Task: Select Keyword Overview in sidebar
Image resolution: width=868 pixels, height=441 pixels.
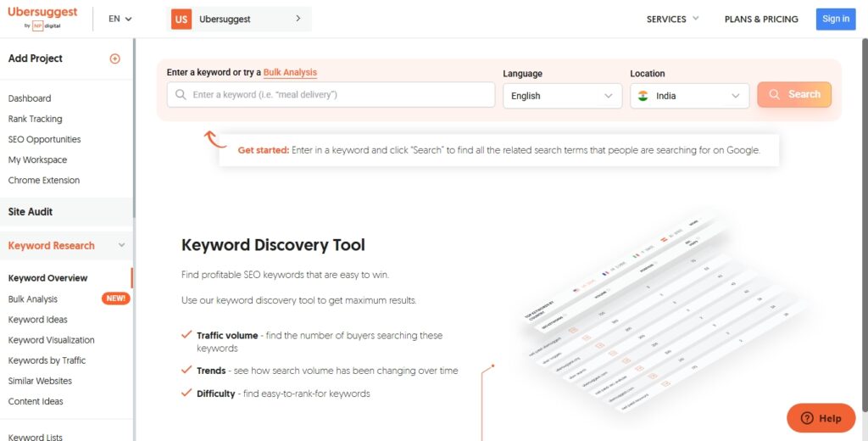Action: click(x=47, y=278)
